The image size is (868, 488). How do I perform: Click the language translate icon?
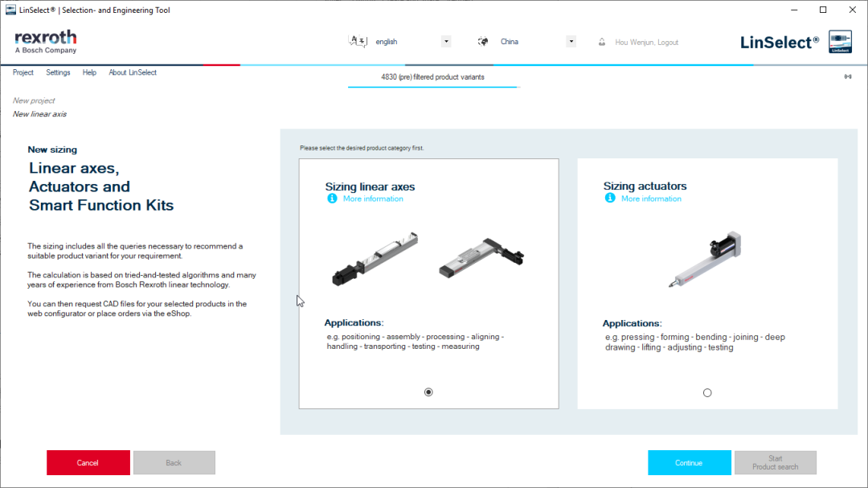[x=358, y=42]
